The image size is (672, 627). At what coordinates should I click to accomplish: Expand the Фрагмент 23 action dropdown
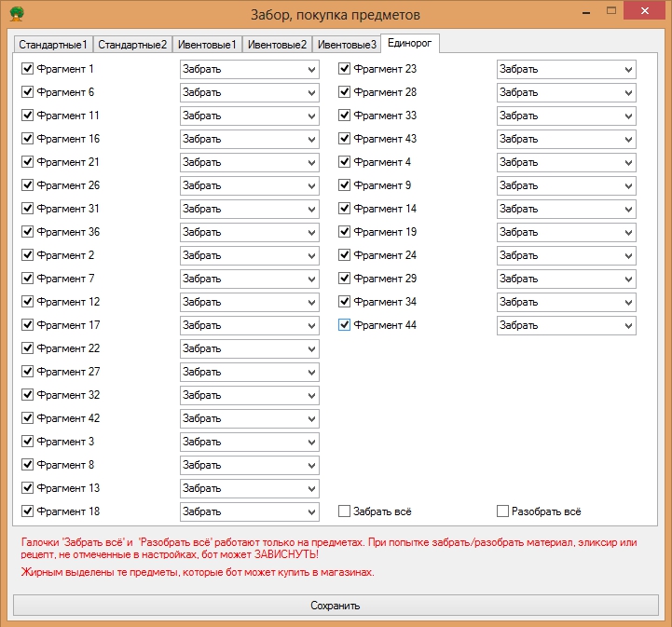tap(566, 69)
